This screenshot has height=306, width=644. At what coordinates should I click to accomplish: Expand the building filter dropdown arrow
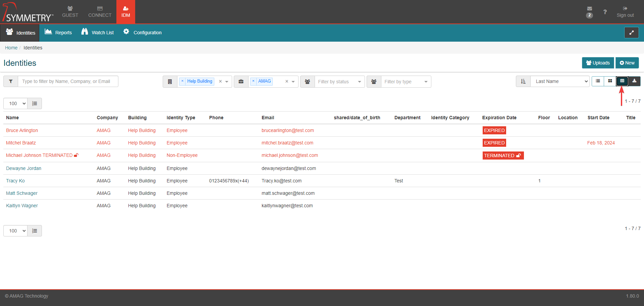click(227, 82)
